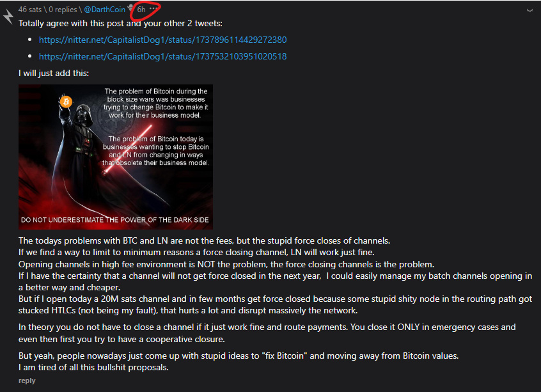
Task: Click the Bitcoin coin logo in the meme
Action: [x=66, y=102]
